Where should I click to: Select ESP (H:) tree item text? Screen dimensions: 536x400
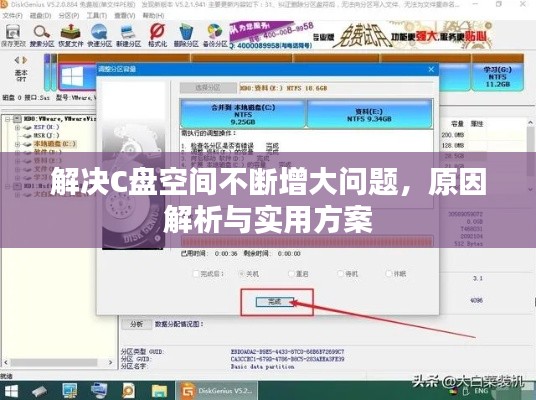[x=46, y=127]
